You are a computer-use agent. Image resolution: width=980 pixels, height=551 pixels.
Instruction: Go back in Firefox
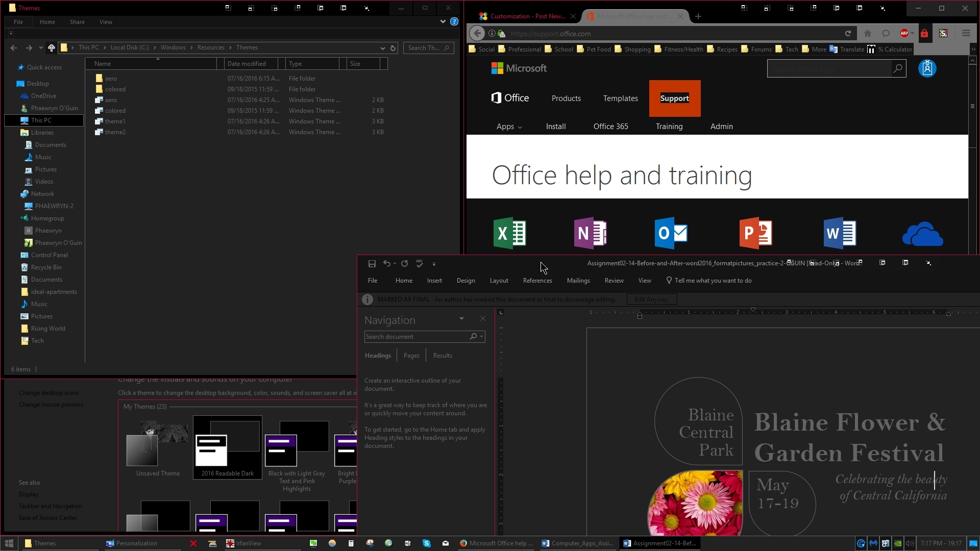click(477, 34)
